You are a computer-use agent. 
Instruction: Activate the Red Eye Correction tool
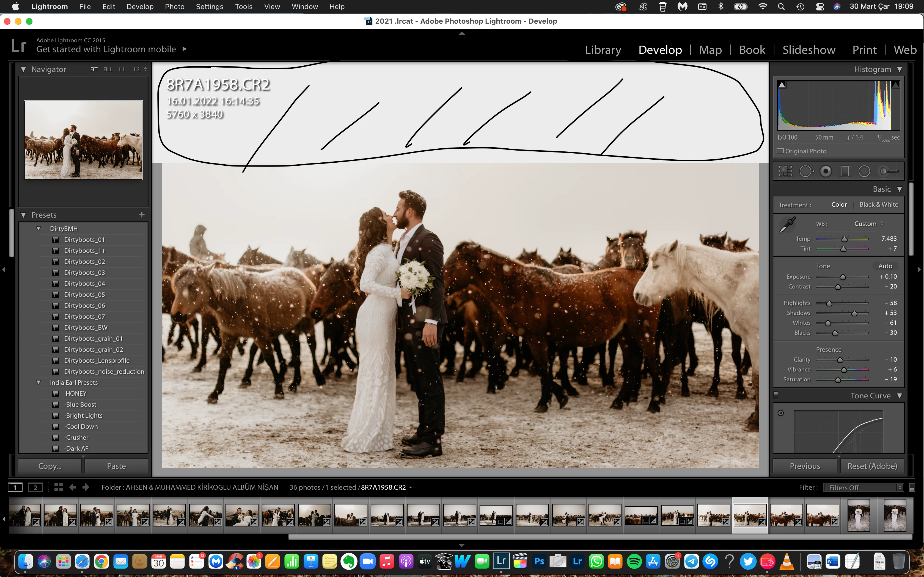click(826, 171)
